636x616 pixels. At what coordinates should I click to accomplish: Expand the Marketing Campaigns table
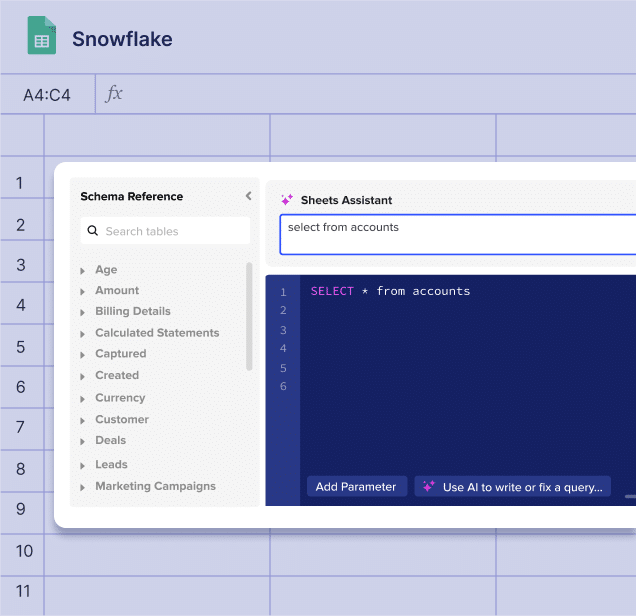(82, 487)
